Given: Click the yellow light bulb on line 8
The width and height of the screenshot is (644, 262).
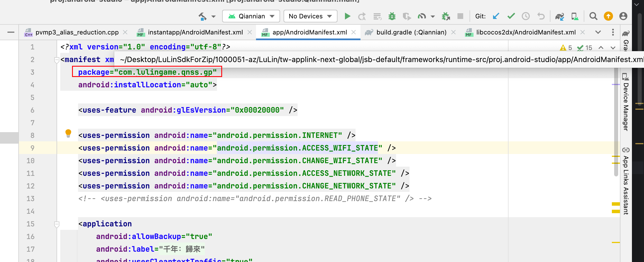Looking at the screenshot, I should (x=68, y=133).
